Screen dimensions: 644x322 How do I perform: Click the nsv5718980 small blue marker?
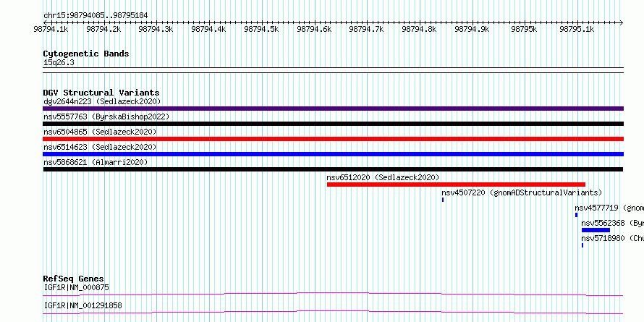tap(582, 245)
